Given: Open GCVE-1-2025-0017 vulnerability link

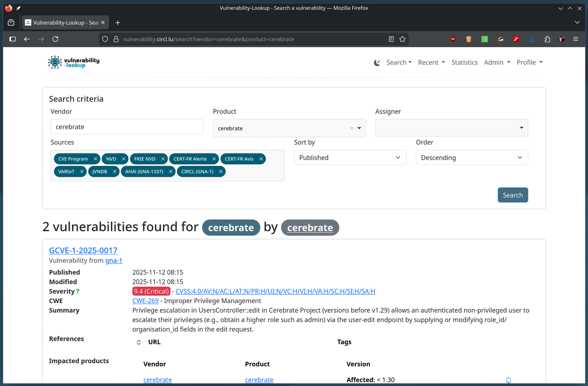Looking at the screenshot, I should tap(83, 251).
